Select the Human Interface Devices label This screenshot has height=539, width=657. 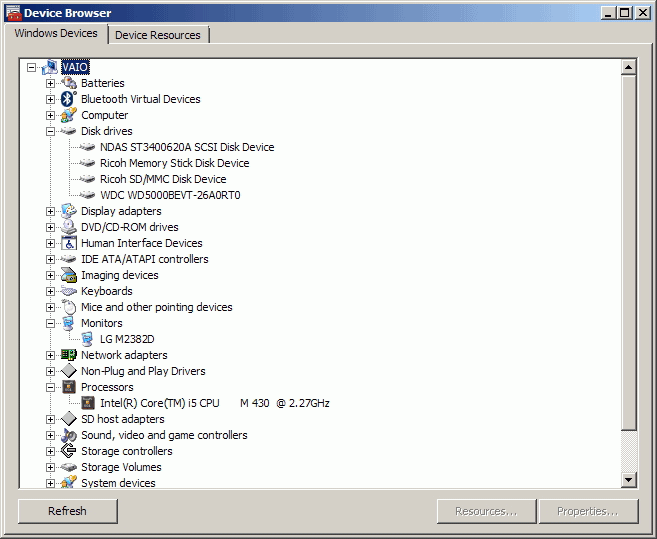pyautogui.click(x=142, y=243)
